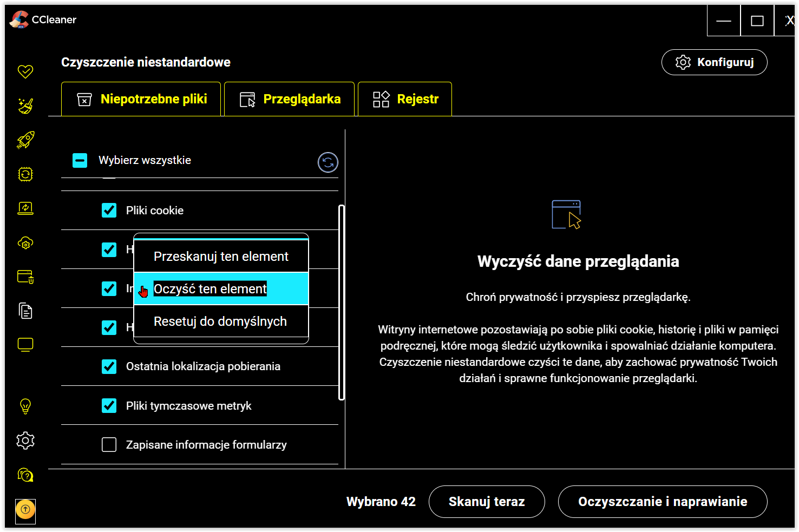Toggle the Wybierz wszystkie checkbox
The image size is (799, 532).
[80, 160]
